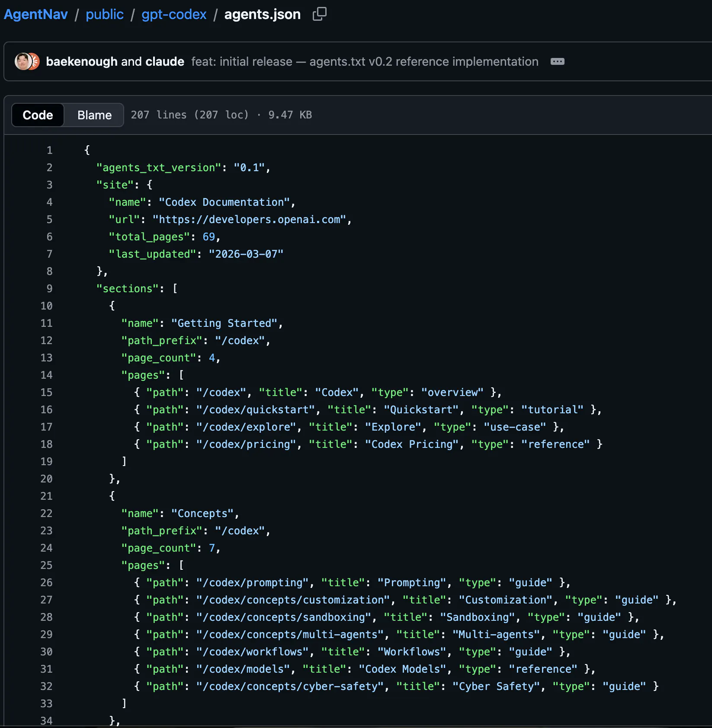The width and height of the screenshot is (712, 728).
Task: Select line number 14 in gutter
Action: coord(46,375)
